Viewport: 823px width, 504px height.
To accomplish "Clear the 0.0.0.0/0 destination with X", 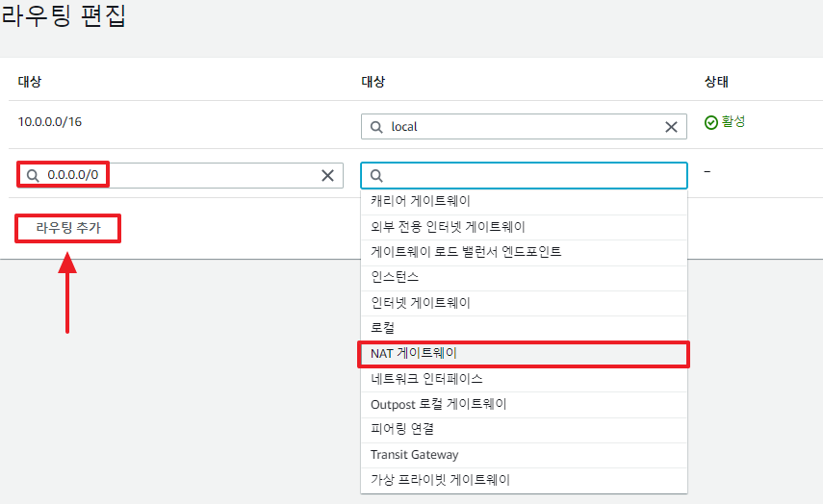I will [x=327, y=176].
